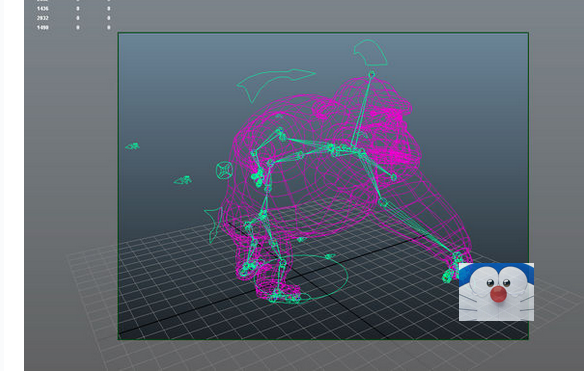
Task: Select the crossed-circle hand control curve
Action: (x=224, y=170)
